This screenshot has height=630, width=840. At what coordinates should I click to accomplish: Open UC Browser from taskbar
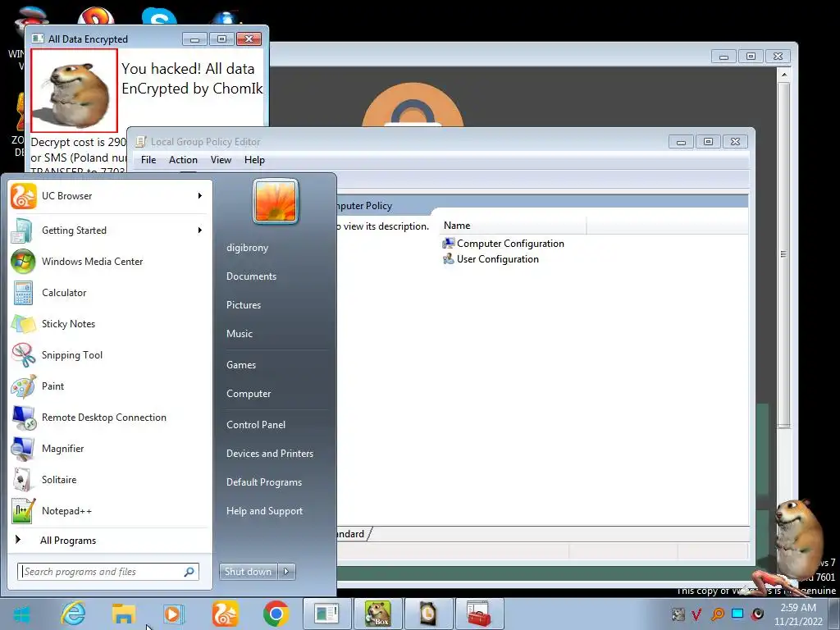225,614
